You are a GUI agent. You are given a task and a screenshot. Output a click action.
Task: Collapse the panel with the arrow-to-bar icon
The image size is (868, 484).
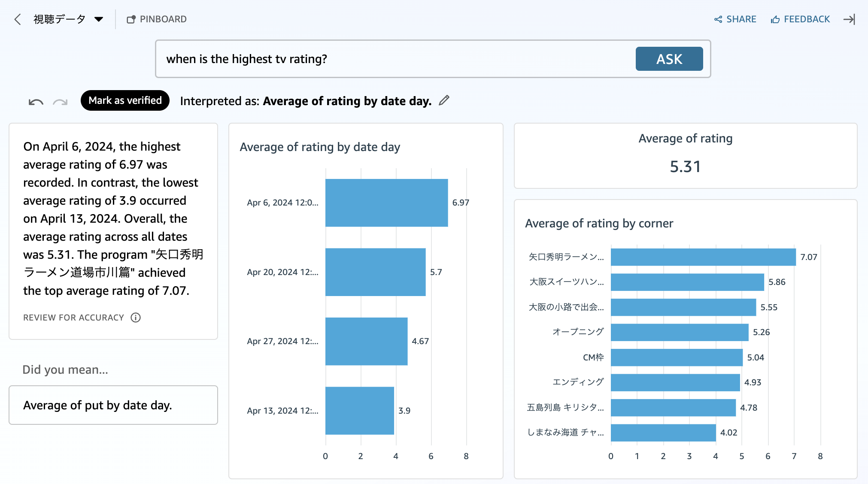click(x=849, y=19)
